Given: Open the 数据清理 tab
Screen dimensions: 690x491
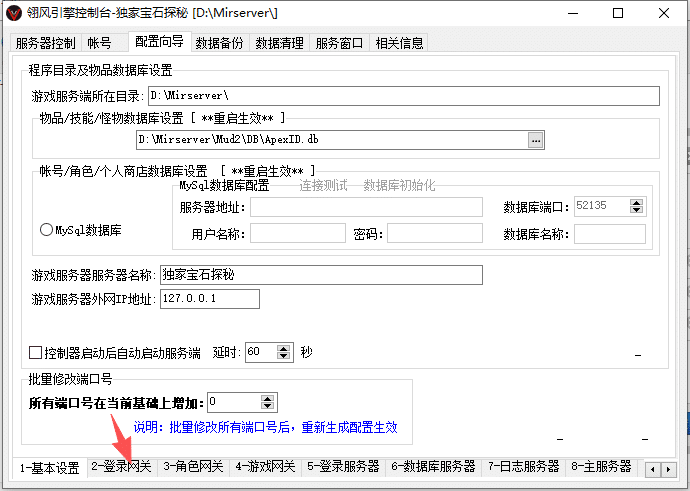Looking at the screenshot, I should coord(279,43).
